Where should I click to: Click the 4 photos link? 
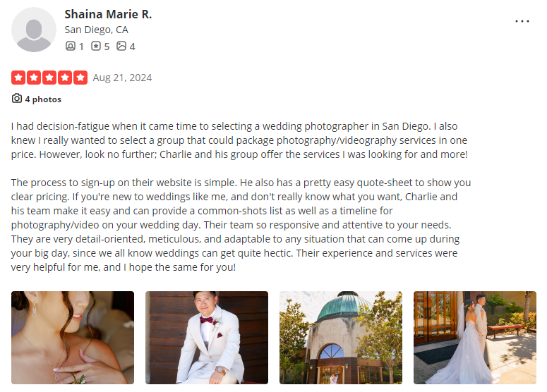(x=43, y=99)
